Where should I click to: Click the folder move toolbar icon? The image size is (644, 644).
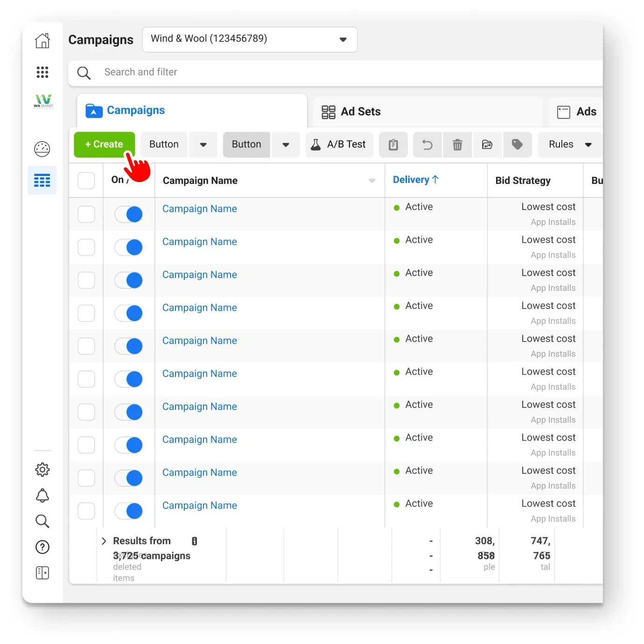[x=487, y=145]
